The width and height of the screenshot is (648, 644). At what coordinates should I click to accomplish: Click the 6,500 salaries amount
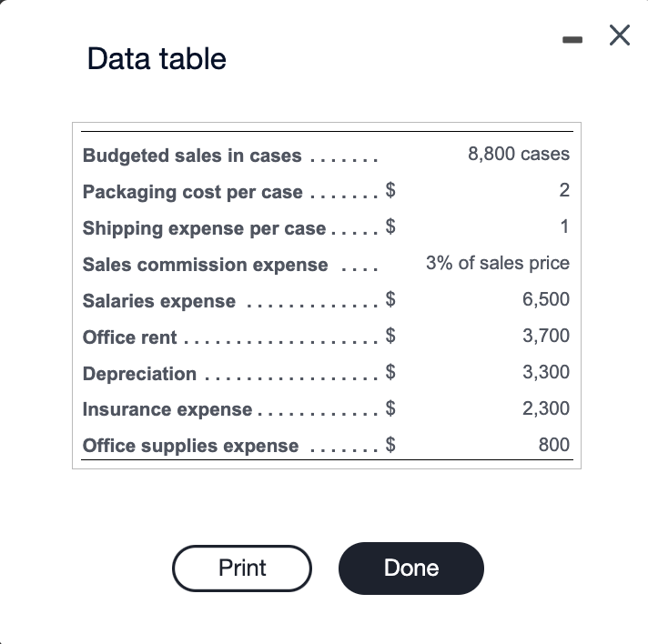[x=546, y=299]
